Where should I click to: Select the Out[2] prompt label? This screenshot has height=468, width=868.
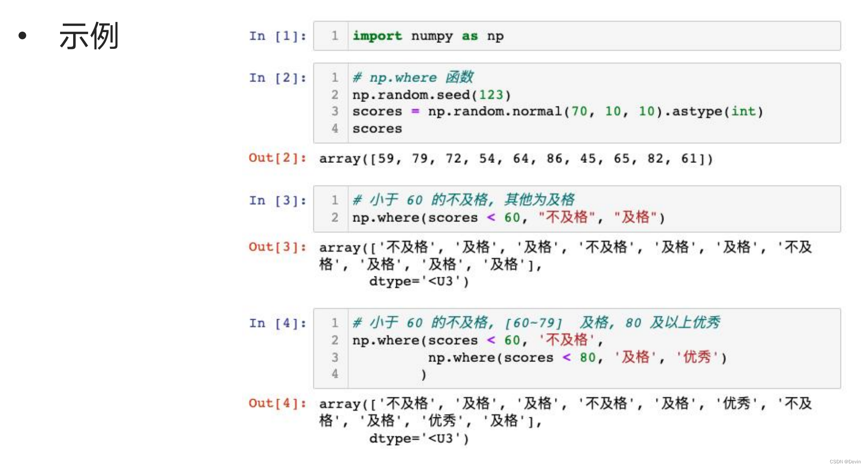click(x=278, y=158)
